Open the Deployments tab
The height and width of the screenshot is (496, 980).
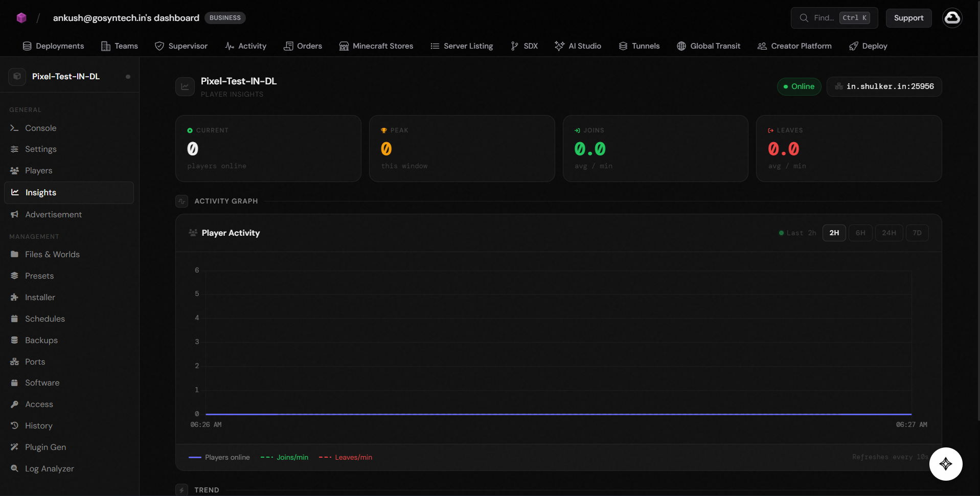53,46
